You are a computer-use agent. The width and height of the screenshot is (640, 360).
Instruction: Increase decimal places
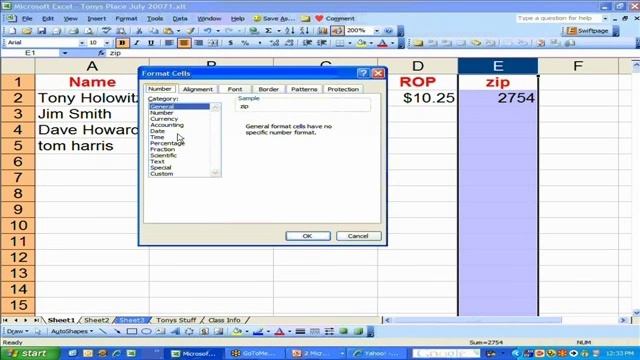click(274, 43)
